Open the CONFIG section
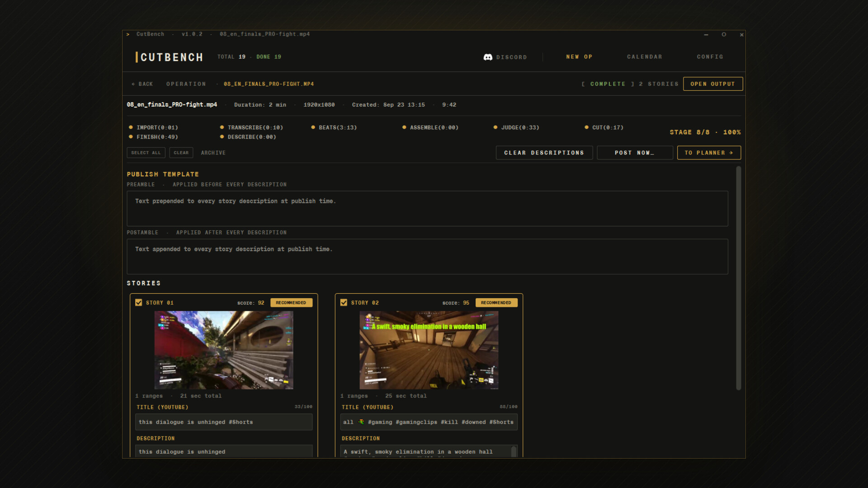The height and width of the screenshot is (488, 868). [710, 57]
